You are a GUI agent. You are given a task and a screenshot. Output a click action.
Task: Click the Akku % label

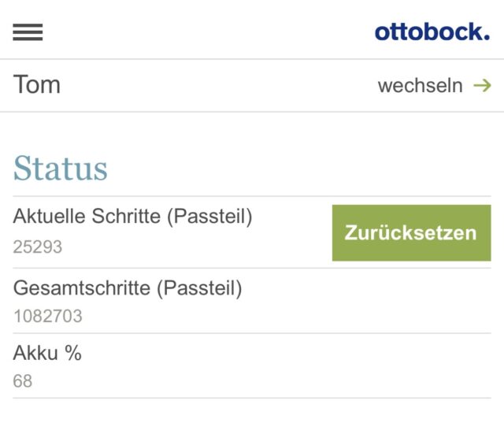[x=47, y=354]
